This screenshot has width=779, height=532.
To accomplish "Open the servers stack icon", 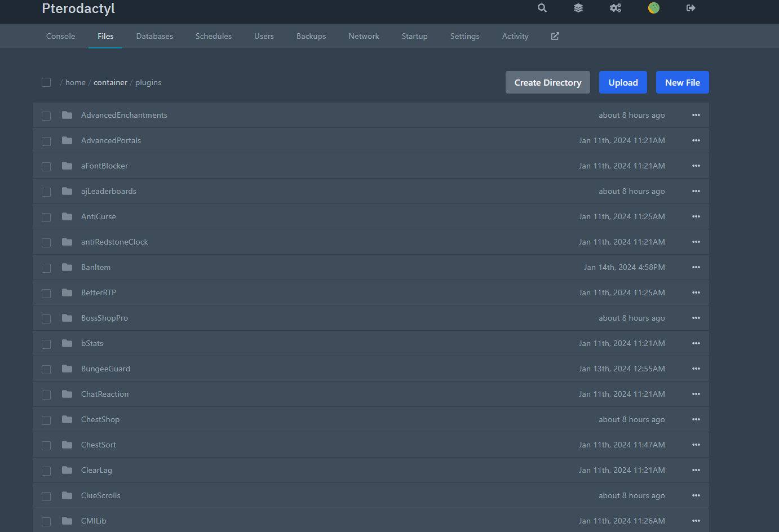I will [x=578, y=8].
